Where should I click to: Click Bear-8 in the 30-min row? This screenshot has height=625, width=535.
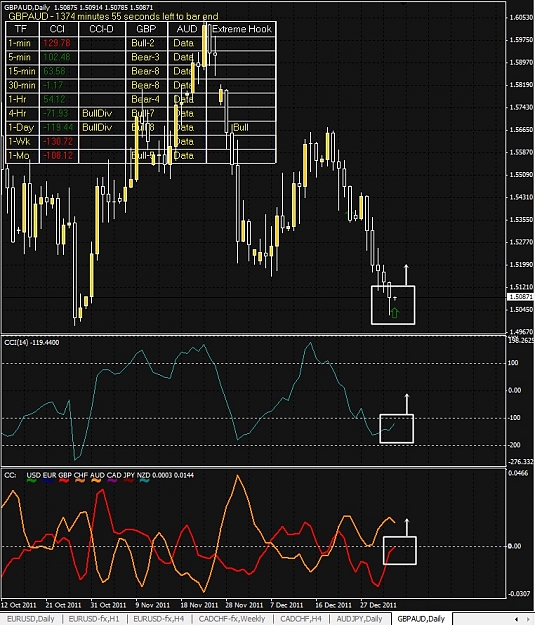coord(145,85)
